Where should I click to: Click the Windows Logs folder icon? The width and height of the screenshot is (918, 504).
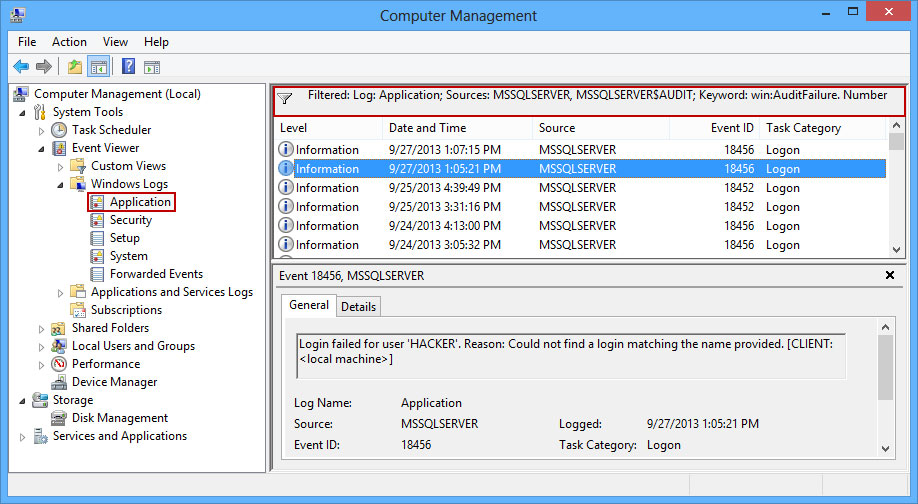[78, 184]
